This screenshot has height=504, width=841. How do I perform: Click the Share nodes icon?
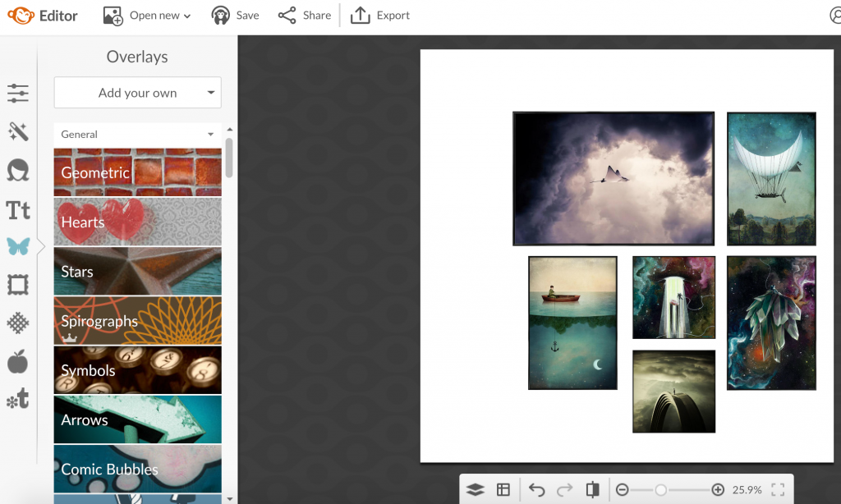(x=287, y=15)
